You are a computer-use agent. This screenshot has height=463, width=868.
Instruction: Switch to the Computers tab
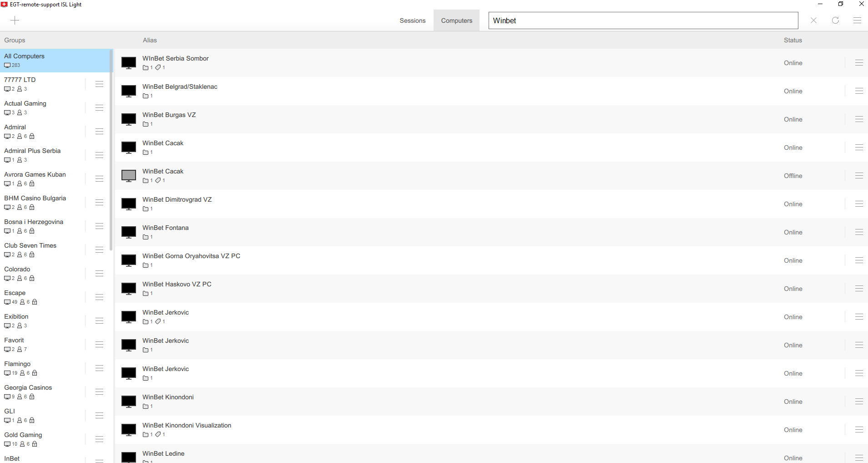tap(457, 20)
